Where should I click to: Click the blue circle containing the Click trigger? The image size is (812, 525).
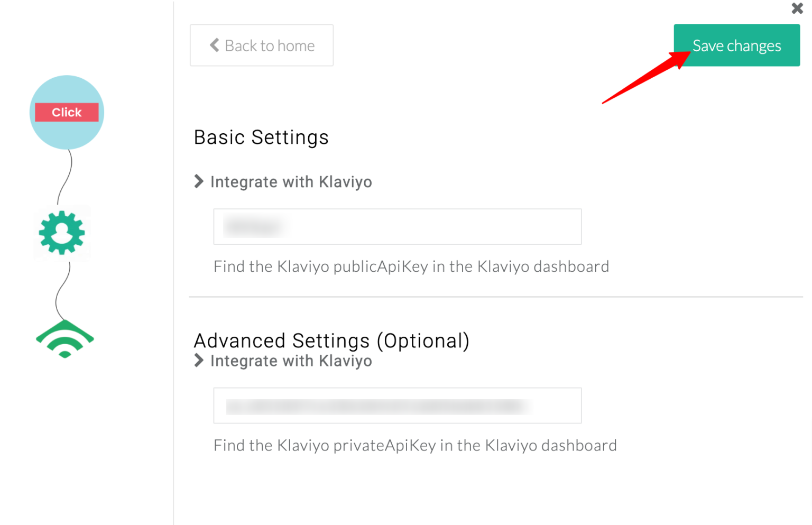coord(66,112)
